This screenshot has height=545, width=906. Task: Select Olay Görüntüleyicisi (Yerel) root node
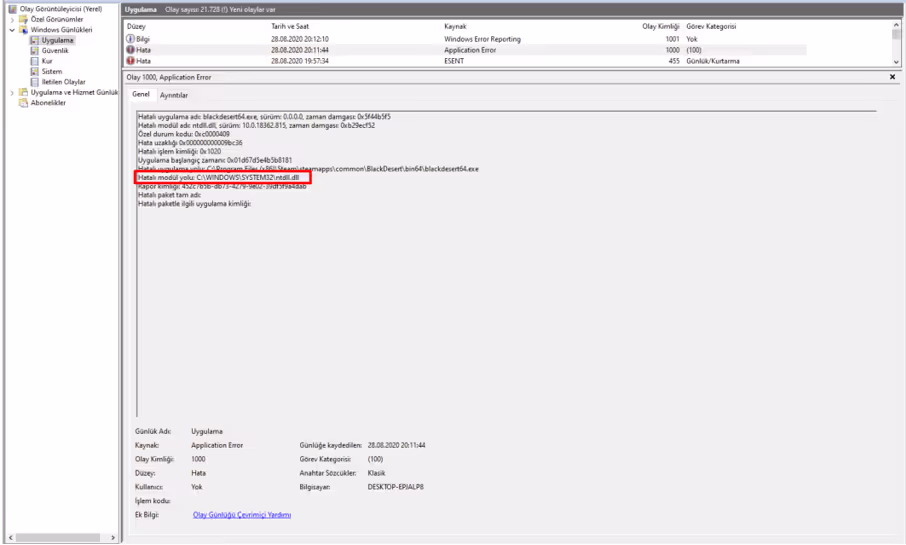(61, 9)
